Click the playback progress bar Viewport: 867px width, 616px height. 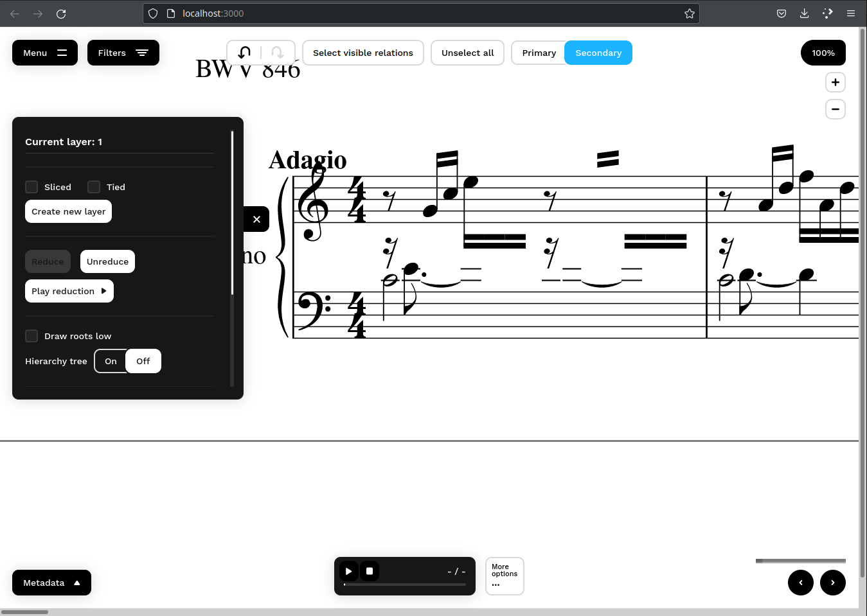pyautogui.click(x=405, y=585)
